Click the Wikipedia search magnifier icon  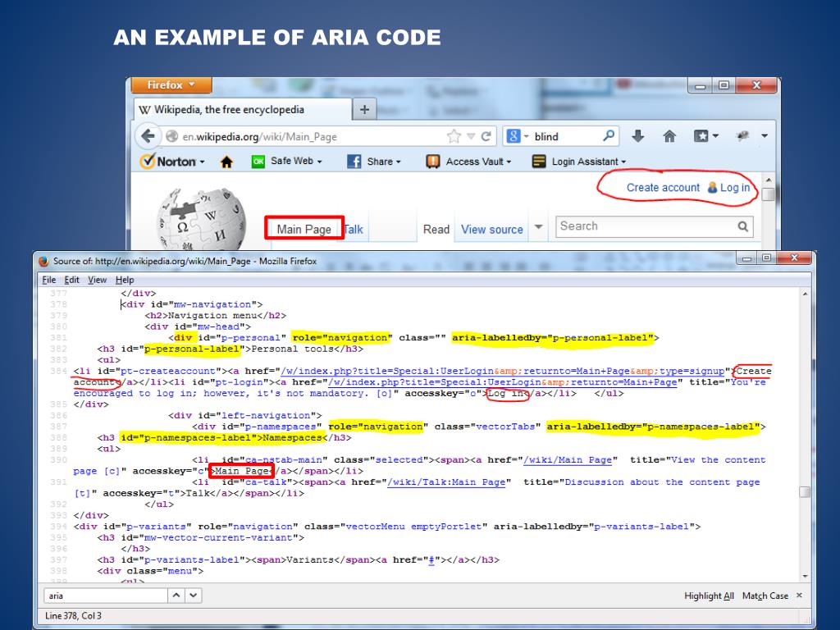pos(743,226)
